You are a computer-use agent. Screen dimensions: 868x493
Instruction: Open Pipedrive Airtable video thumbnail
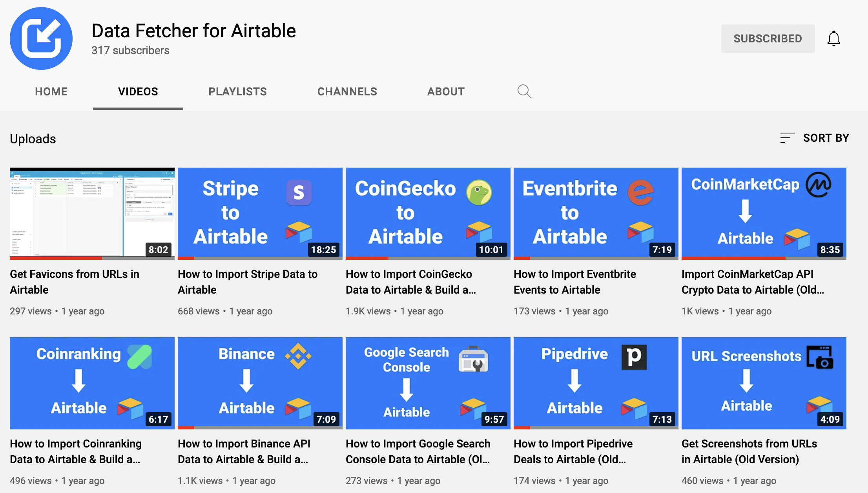[x=596, y=383]
